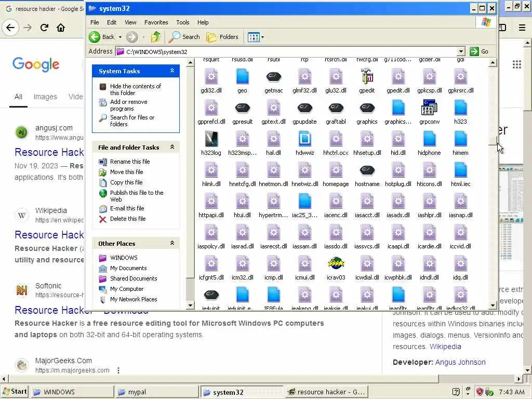Image resolution: width=532 pixels, height=399 pixels.
Task: Click Delete this file
Action: 128,219
